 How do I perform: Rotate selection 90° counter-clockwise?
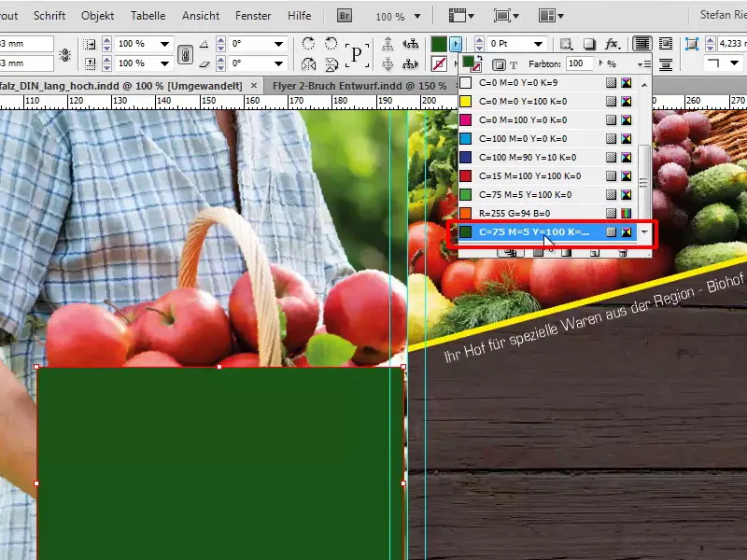(331, 44)
